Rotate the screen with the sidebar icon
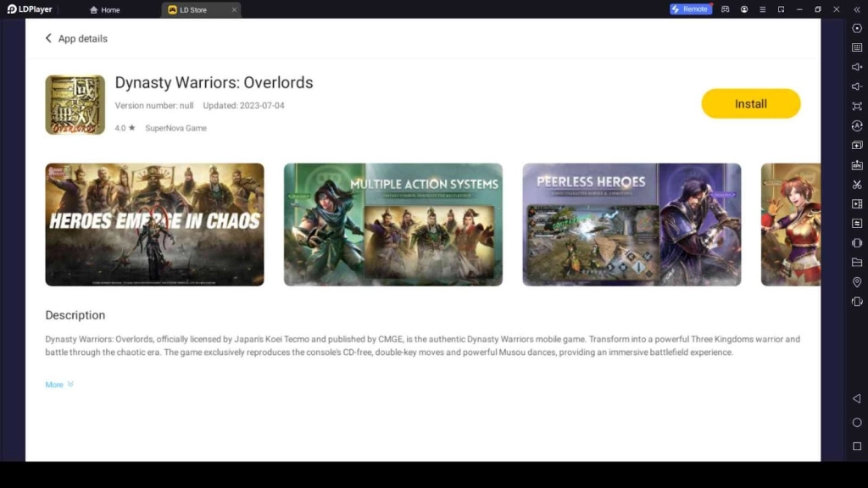Screen dimensions: 868x488 (x=857, y=302)
